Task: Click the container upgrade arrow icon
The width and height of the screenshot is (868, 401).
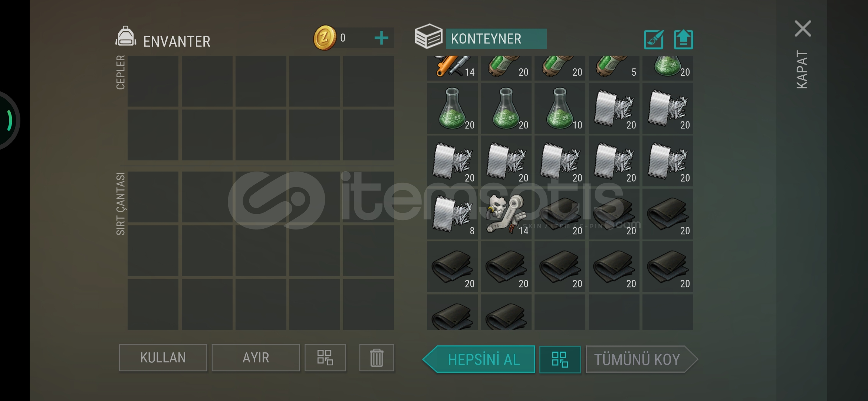Action: (683, 39)
